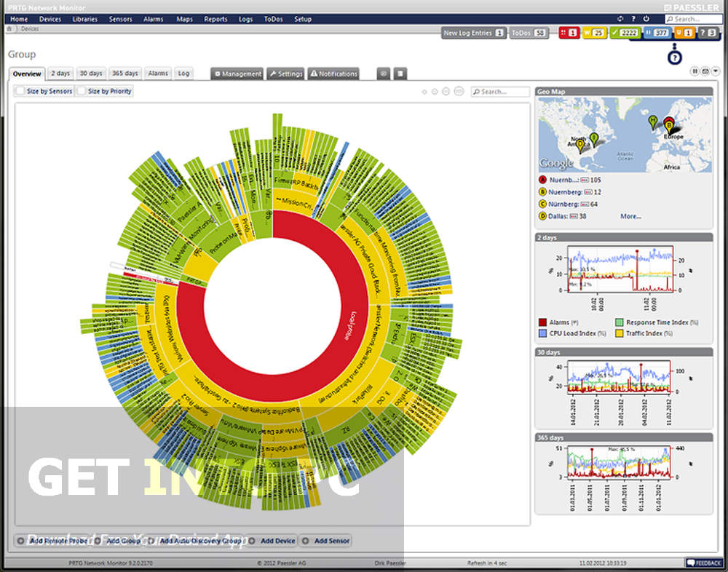Select the third size circle
728x572 pixels.
coord(446,92)
